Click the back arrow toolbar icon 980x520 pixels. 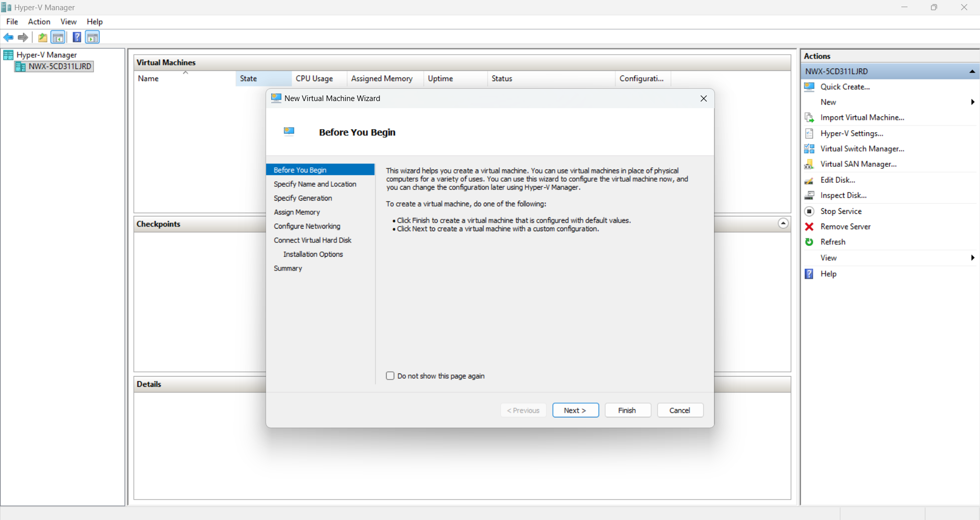point(8,37)
